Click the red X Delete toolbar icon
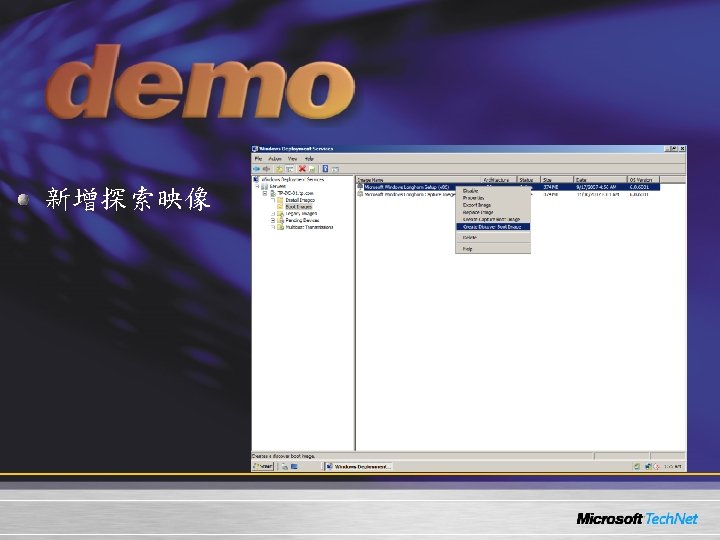This screenshot has width=720, height=540. click(x=302, y=169)
